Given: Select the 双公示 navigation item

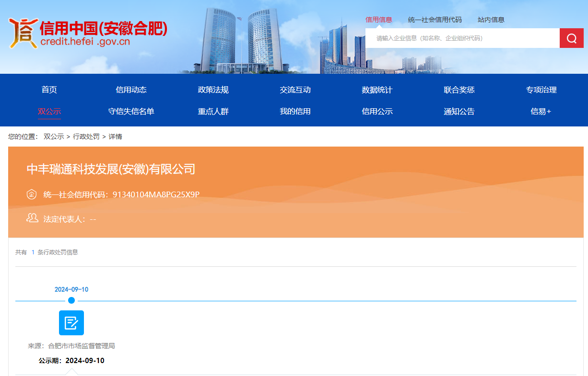Looking at the screenshot, I should click(x=49, y=111).
